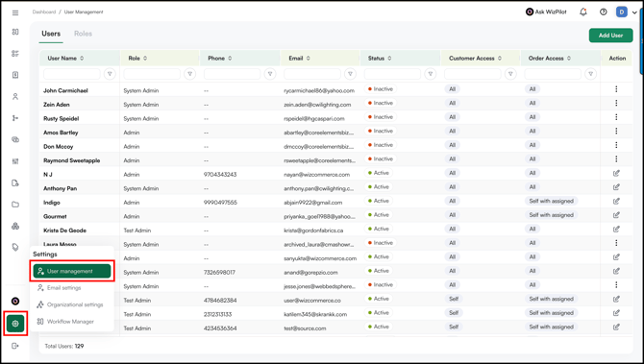Click the filter icon for Phone column

pos(270,74)
